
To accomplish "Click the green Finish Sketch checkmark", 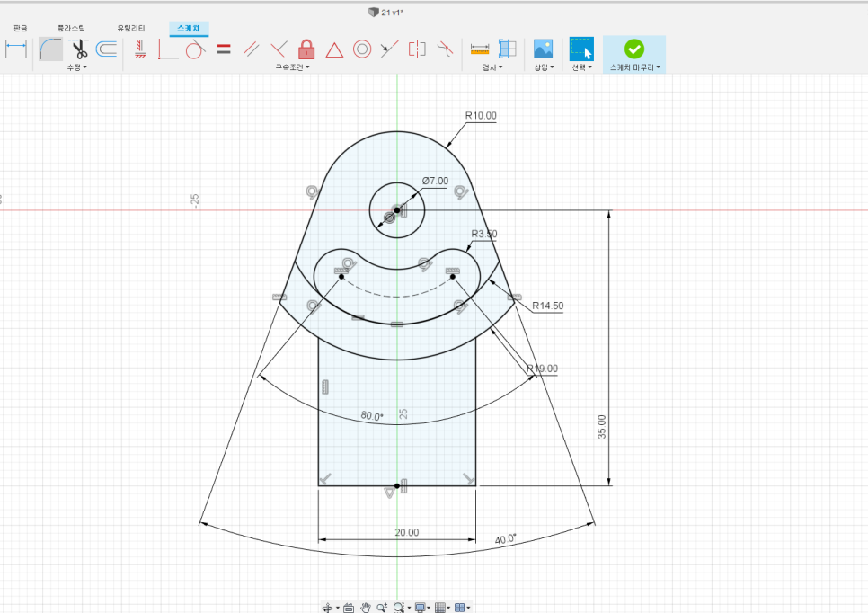I will [x=634, y=49].
